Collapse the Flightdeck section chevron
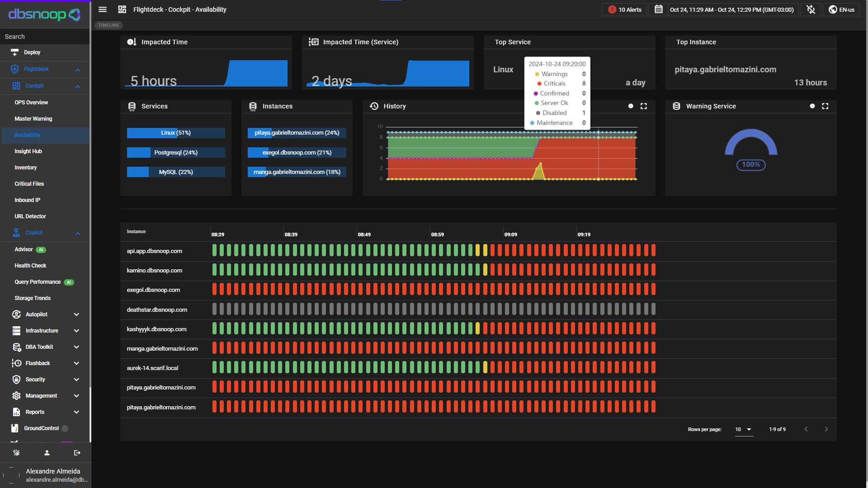This screenshot has width=868, height=488. (x=78, y=70)
